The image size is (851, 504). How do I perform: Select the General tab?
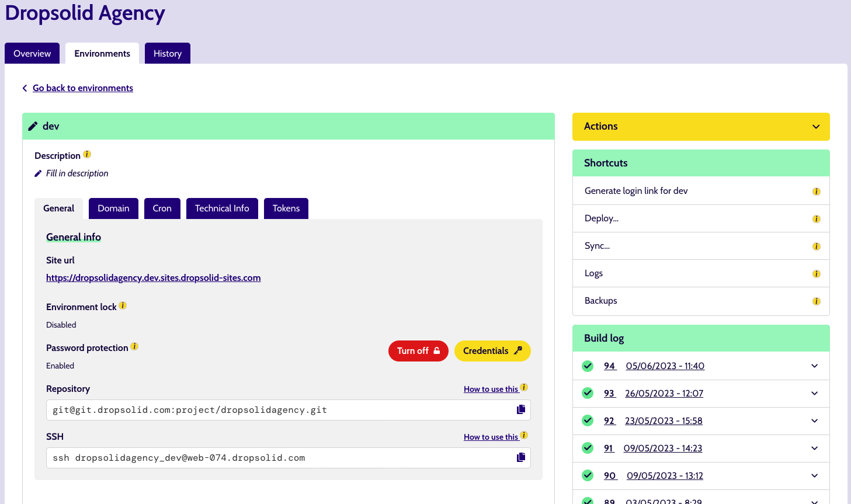pyautogui.click(x=58, y=208)
